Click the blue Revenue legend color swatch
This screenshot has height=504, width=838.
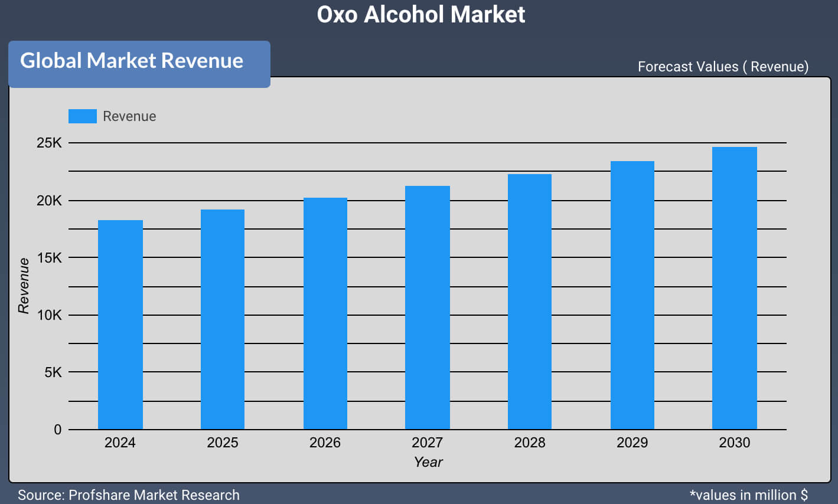click(82, 116)
